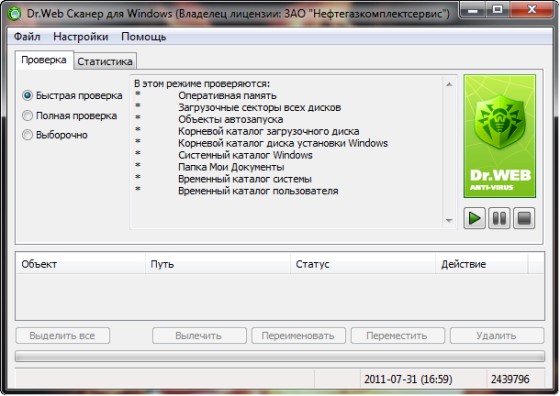Sort by Действие column header
This screenshot has height=396, width=560.
click(481, 264)
